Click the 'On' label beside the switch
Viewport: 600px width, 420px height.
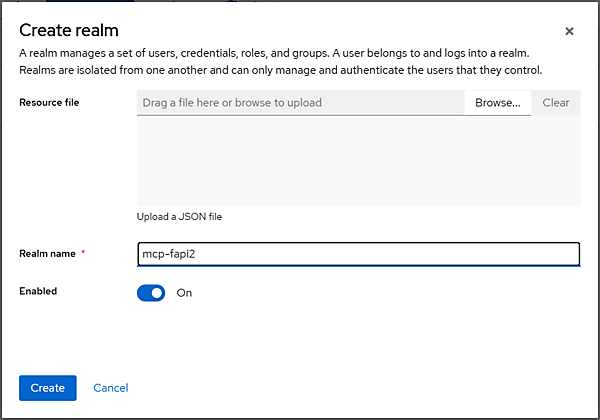click(x=184, y=293)
